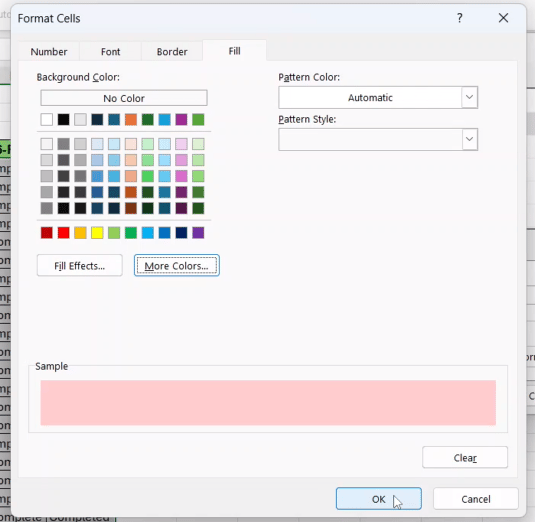Pick purple swatch in top theme row

[181, 119]
